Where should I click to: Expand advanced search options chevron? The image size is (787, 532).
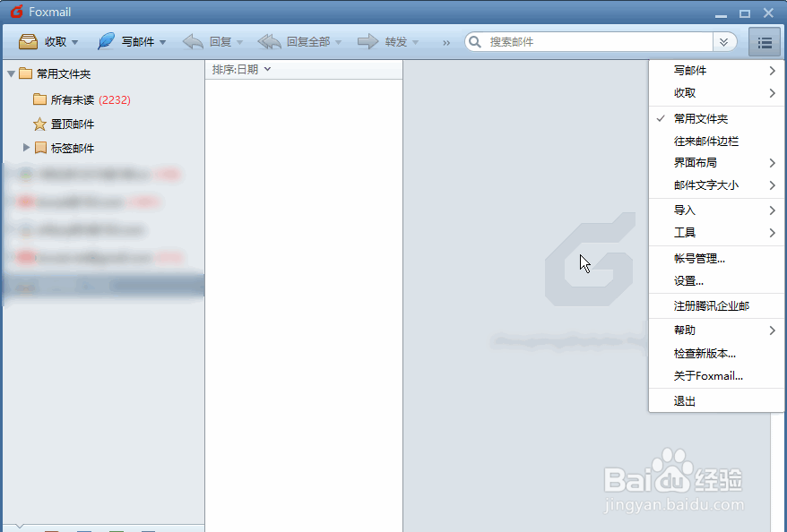click(723, 42)
